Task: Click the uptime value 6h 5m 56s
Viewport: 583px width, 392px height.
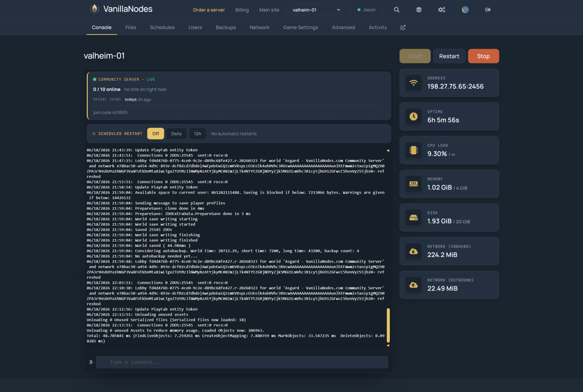Action: pos(443,120)
